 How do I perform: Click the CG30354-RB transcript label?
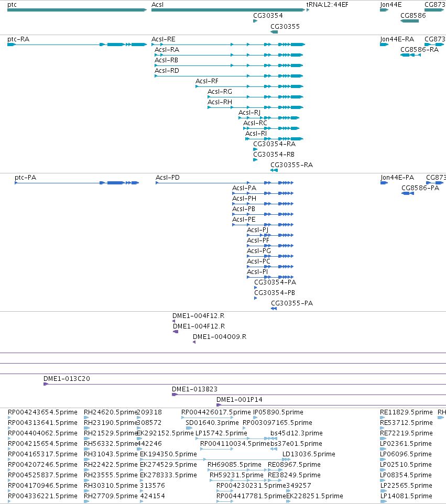274,155
